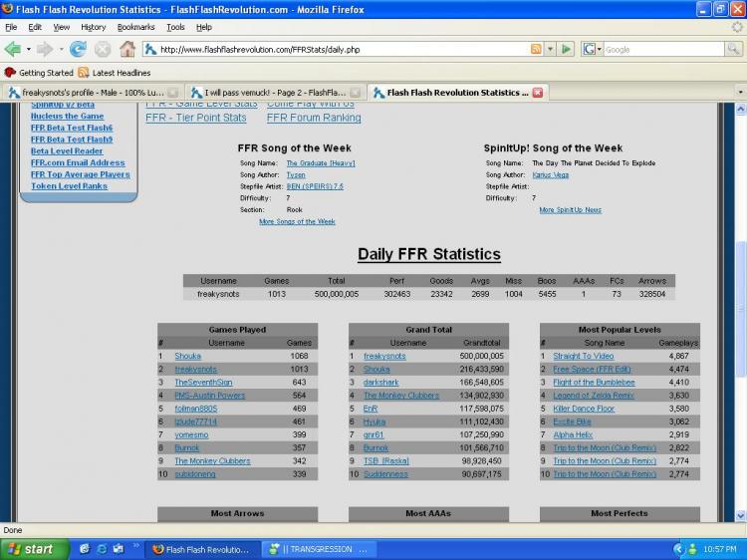
Task: Close the I will pass vemuck tab
Action: pos(356,93)
